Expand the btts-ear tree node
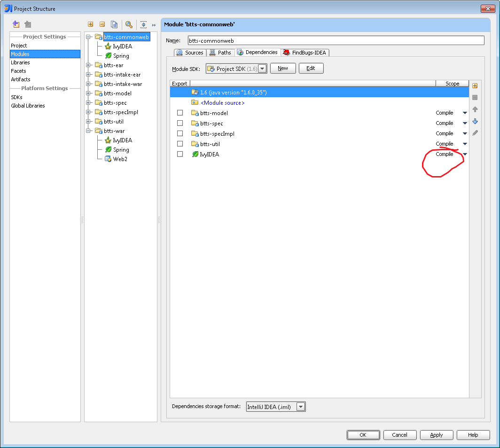This screenshot has width=500, height=448. point(88,65)
